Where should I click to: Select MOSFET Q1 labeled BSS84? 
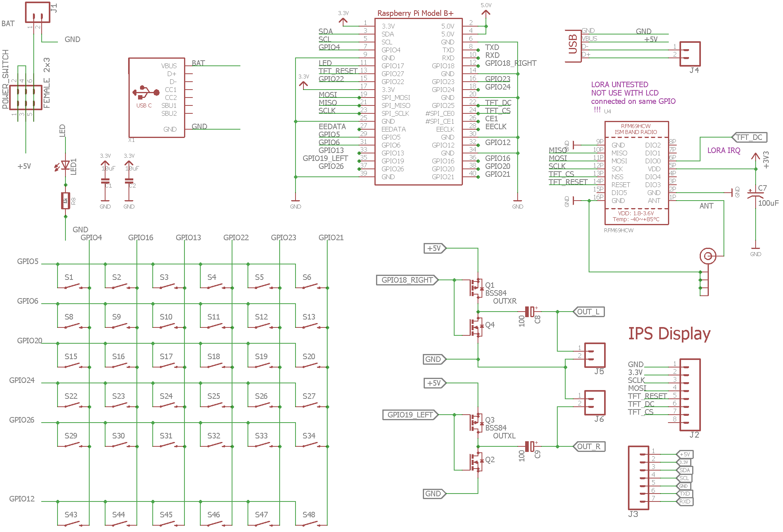(x=476, y=287)
